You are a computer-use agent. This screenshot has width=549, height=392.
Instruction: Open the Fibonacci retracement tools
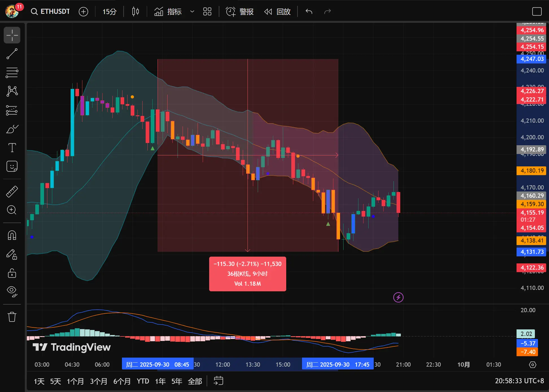click(12, 72)
